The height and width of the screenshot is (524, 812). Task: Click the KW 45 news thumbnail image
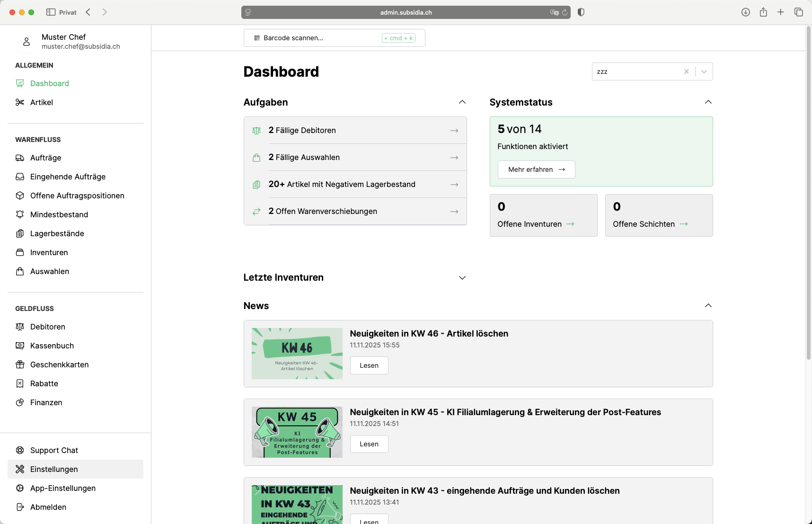click(x=297, y=432)
